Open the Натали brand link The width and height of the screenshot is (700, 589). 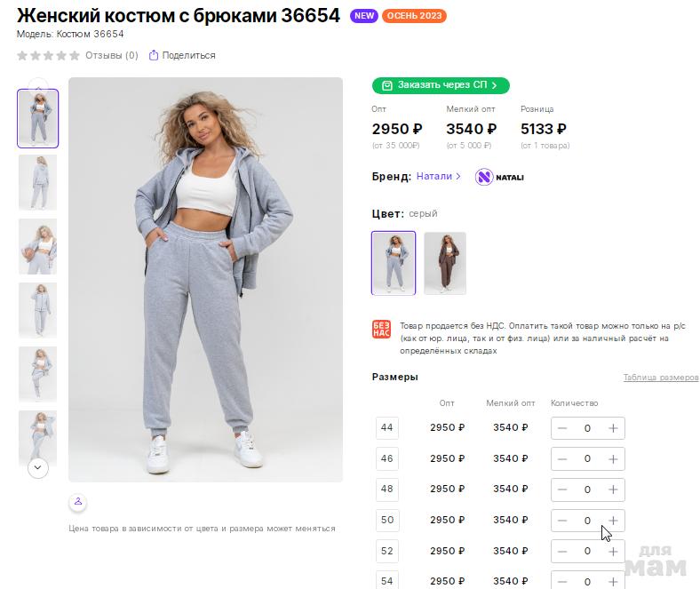coord(439,177)
